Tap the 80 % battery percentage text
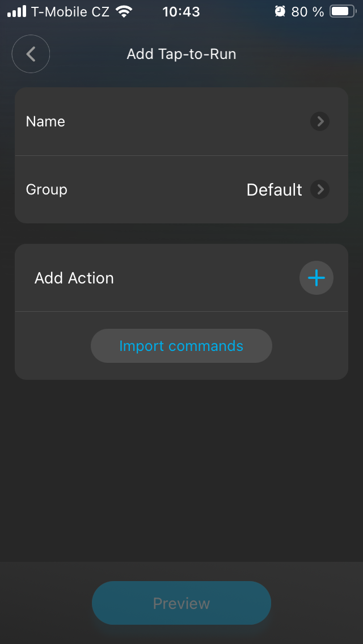 307,11
